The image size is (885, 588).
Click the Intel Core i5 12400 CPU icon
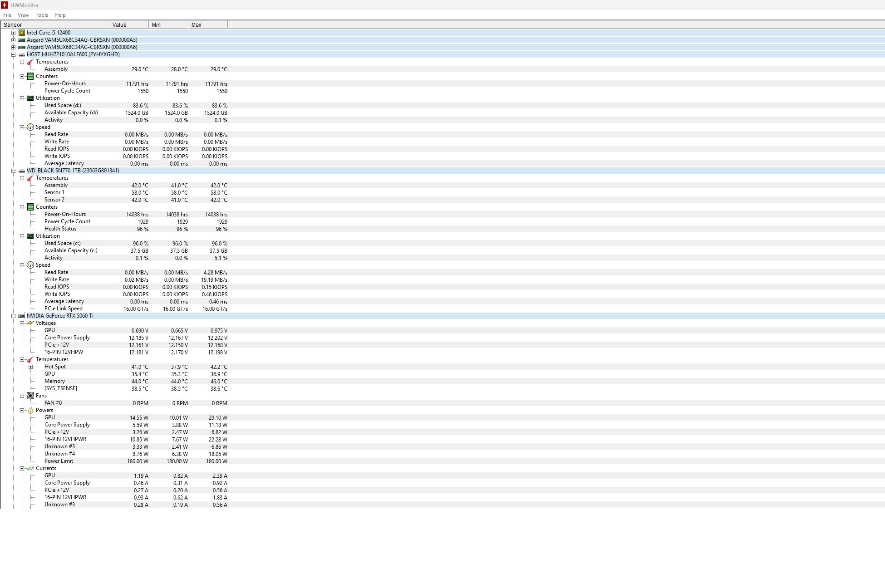coord(22,33)
